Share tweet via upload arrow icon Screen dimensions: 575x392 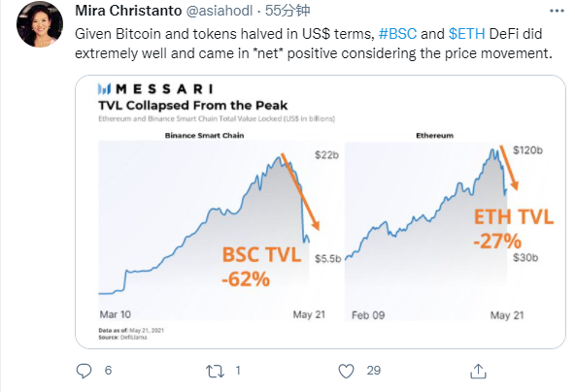tap(478, 371)
